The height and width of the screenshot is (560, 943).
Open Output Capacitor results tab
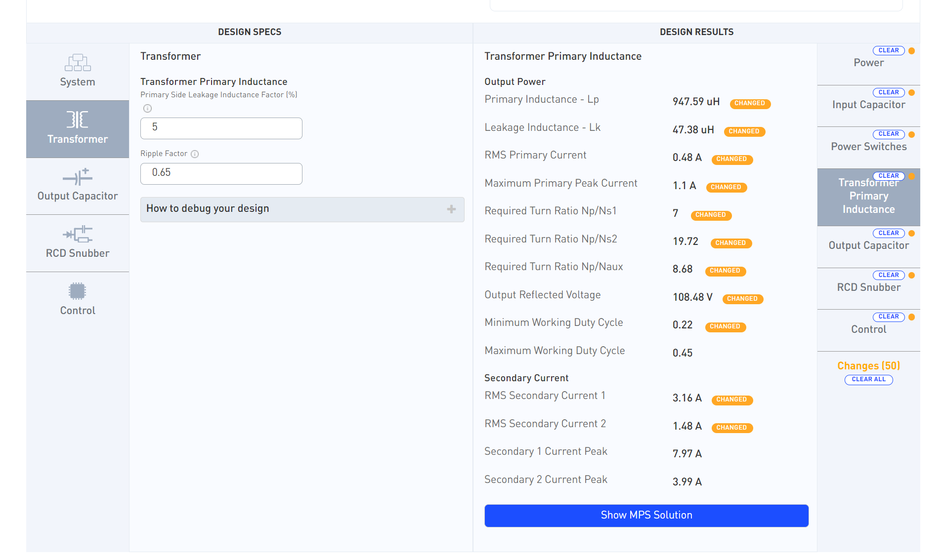[868, 246]
